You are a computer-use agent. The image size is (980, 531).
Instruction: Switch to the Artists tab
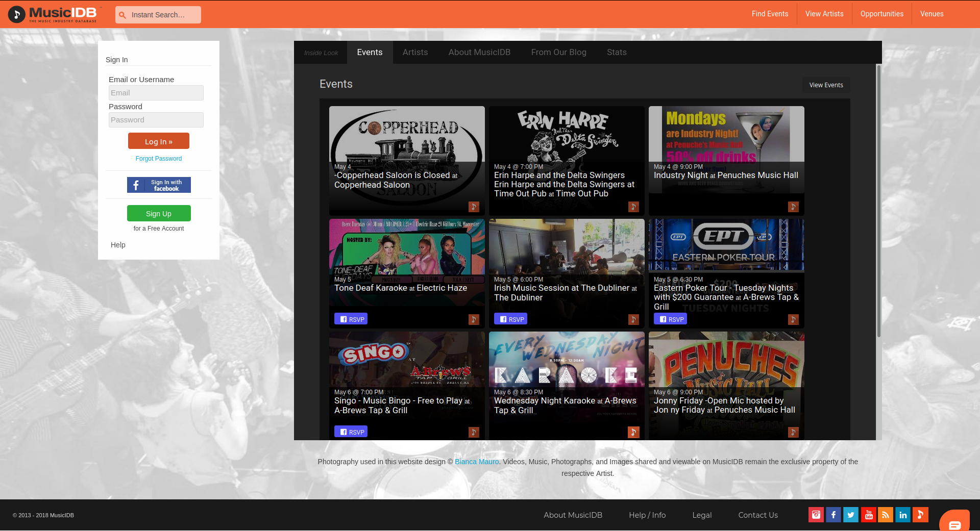point(415,52)
